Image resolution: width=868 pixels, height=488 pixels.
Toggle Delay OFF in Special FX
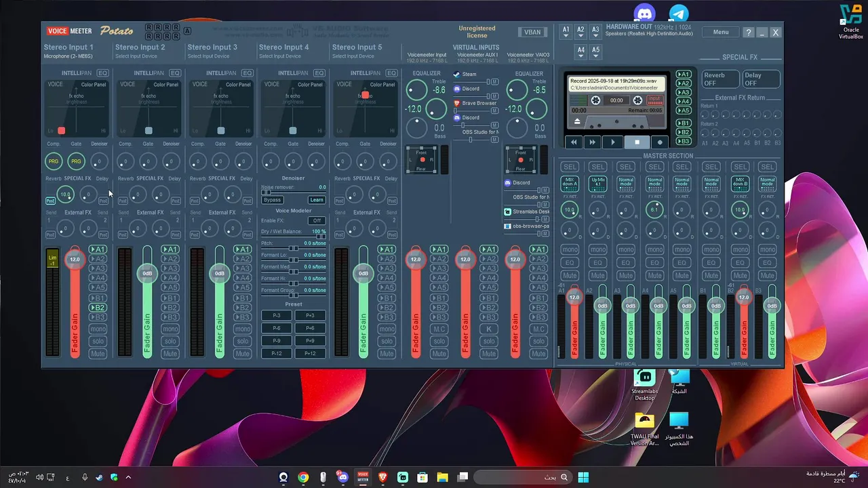pyautogui.click(x=761, y=79)
